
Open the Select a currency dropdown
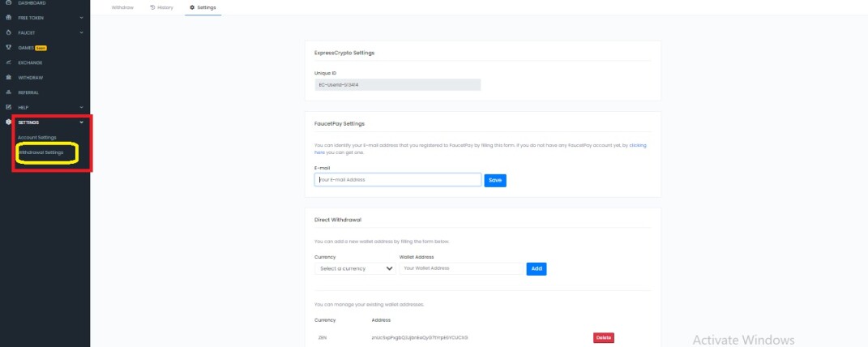coord(355,268)
